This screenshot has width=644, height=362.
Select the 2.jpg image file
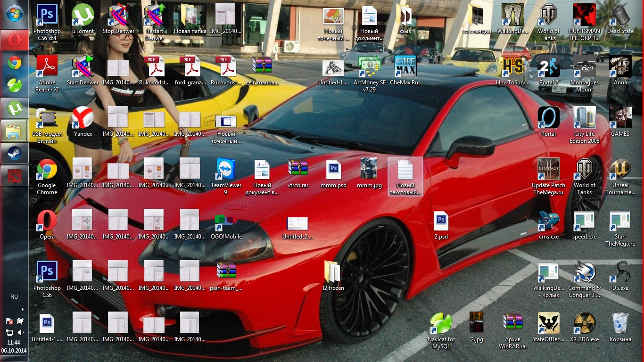click(477, 327)
